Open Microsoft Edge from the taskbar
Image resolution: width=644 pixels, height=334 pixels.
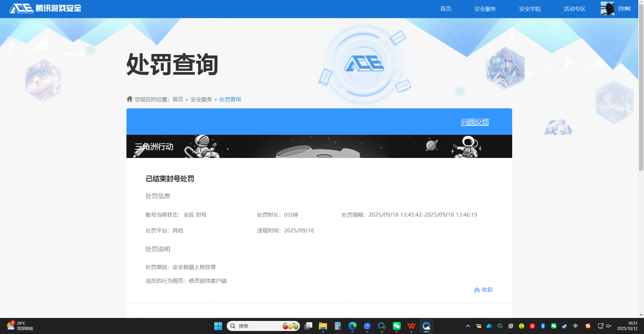pos(352,326)
